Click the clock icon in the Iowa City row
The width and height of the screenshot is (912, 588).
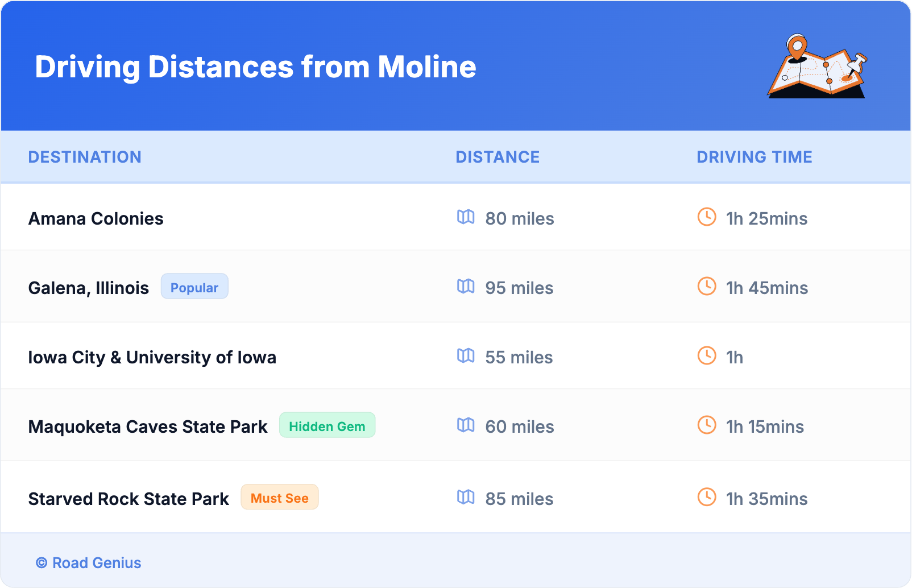click(707, 356)
